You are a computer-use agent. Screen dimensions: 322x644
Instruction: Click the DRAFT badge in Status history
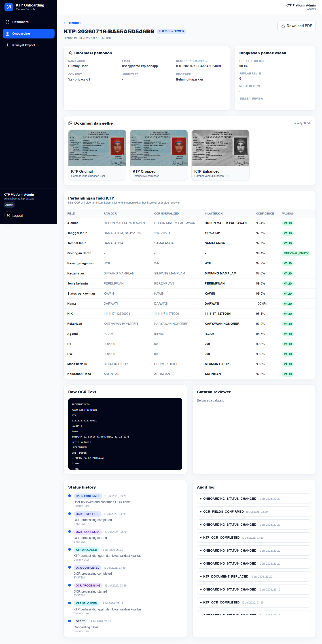click(x=80, y=621)
